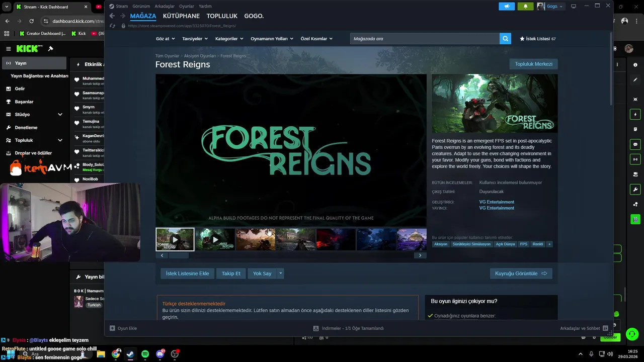Click the Yok Say button
This screenshot has height=362, width=644.
click(262, 274)
